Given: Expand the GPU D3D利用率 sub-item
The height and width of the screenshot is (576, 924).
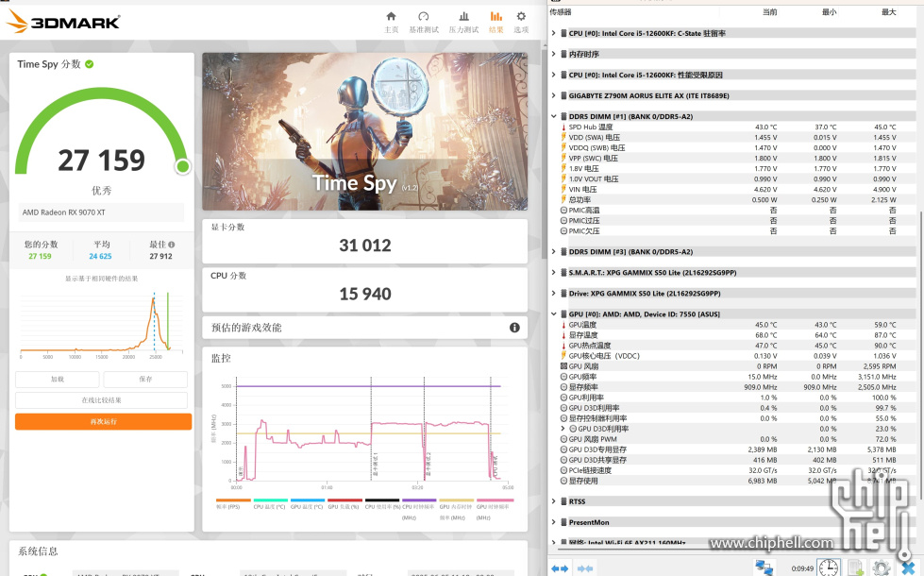Looking at the screenshot, I should [563, 429].
